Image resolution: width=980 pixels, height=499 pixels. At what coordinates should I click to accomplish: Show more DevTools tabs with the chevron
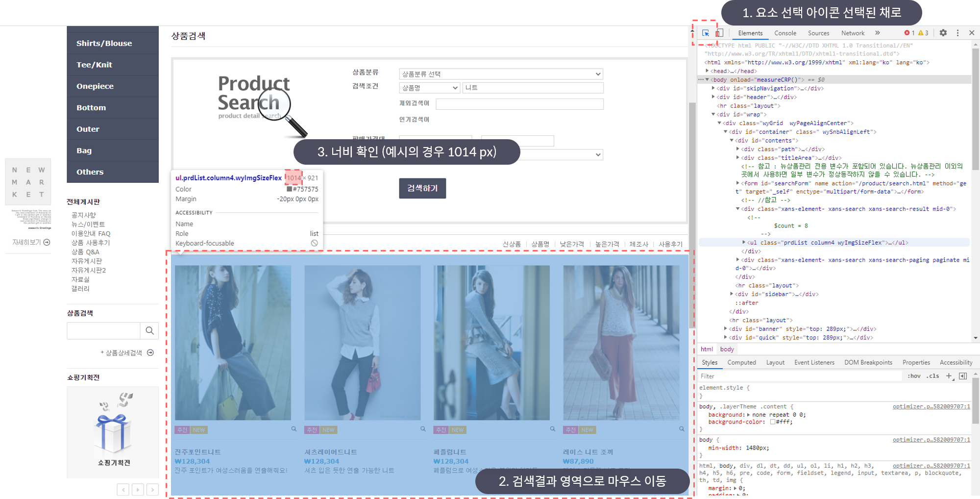point(877,33)
